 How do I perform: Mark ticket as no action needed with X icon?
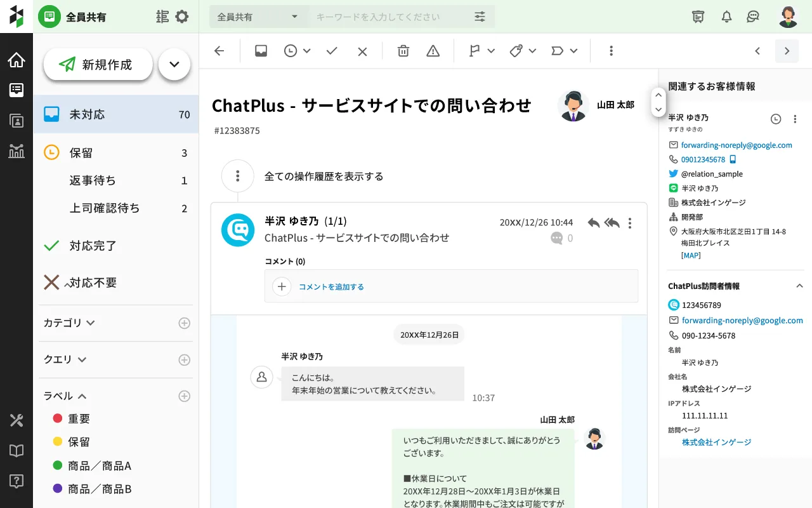click(x=362, y=51)
